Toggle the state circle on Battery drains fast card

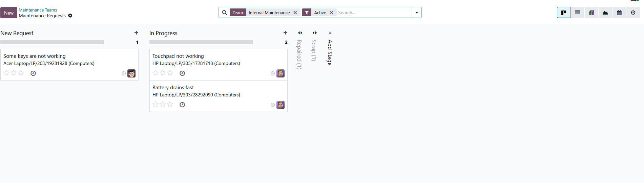point(273,105)
